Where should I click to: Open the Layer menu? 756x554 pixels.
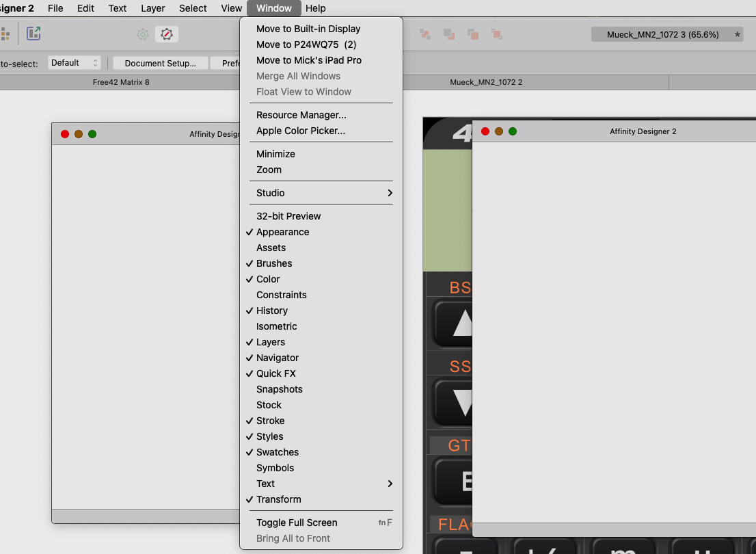click(153, 8)
